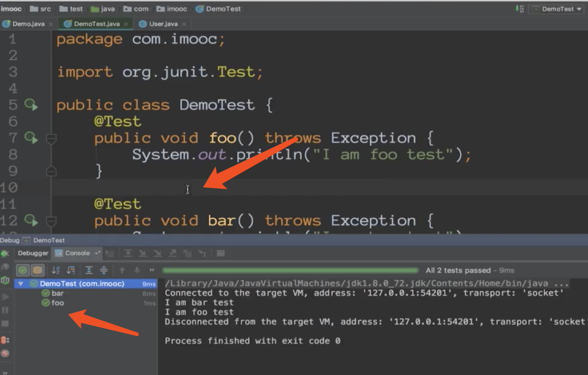Click the Sort by duration icon
The height and width of the screenshot is (375, 588).
click(x=71, y=270)
